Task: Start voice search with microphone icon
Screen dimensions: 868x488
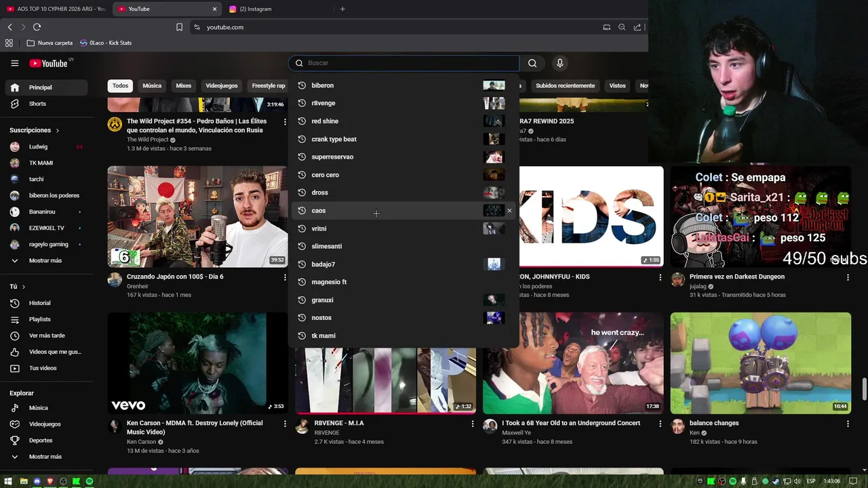Action: [x=559, y=63]
